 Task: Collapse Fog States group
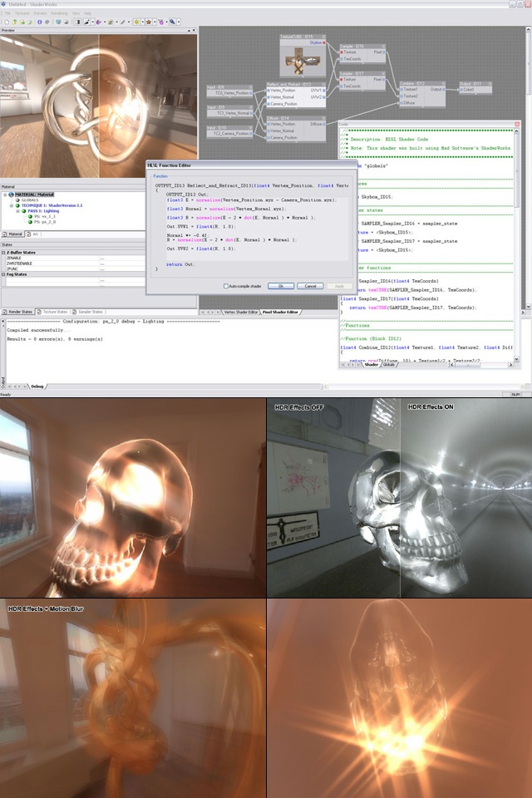3,274
